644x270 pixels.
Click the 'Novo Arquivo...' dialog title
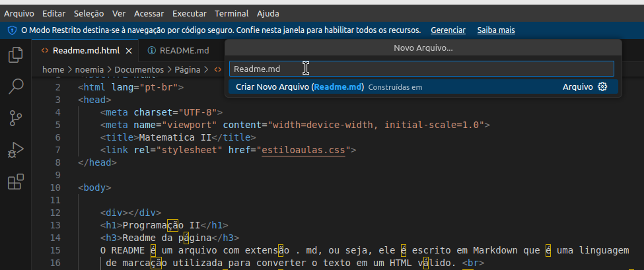pyautogui.click(x=423, y=48)
